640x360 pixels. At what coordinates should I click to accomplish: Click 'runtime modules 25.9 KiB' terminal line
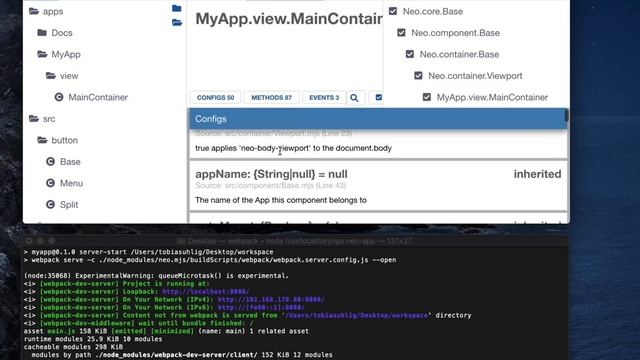pyautogui.click(x=93, y=339)
